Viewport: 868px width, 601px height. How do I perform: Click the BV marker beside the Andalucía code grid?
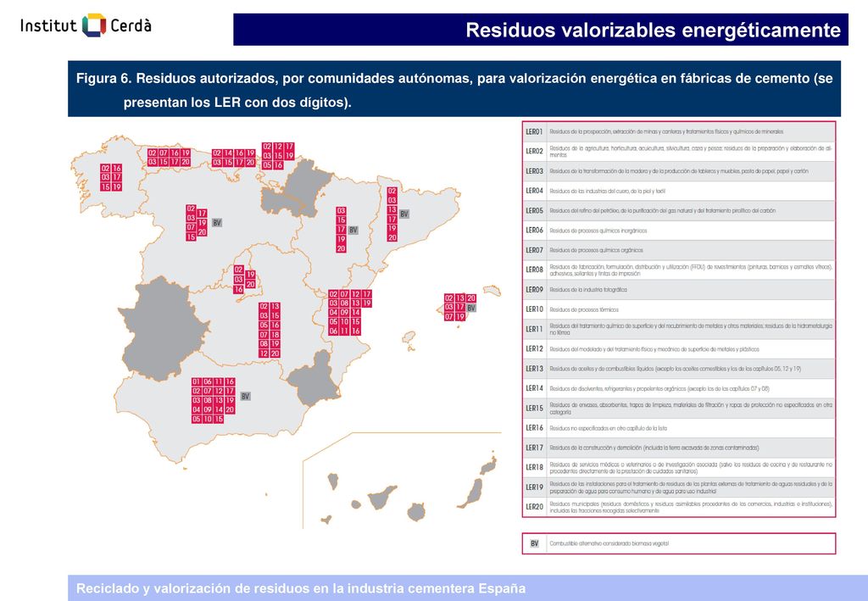[x=245, y=396]
